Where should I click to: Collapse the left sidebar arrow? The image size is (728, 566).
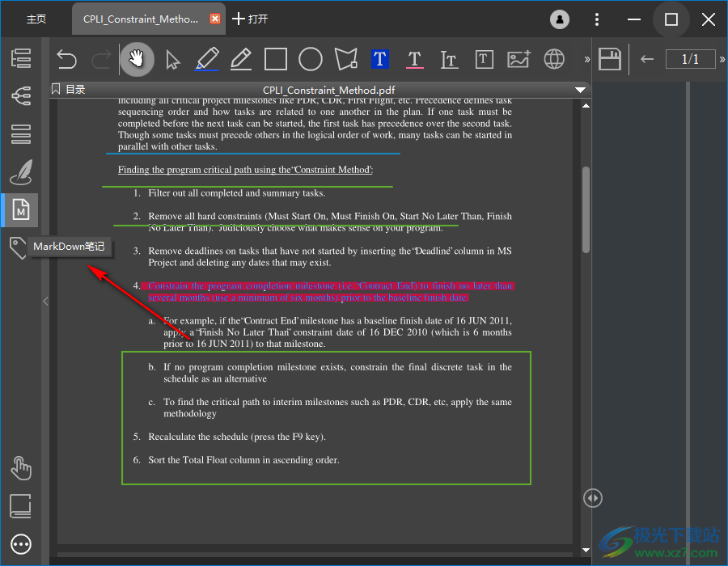pos(45,301)
